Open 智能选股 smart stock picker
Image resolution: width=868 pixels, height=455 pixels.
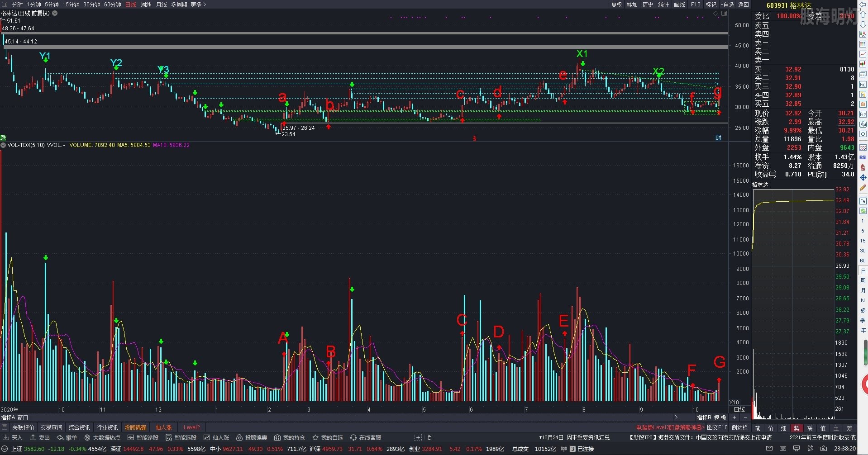(181, 437)
